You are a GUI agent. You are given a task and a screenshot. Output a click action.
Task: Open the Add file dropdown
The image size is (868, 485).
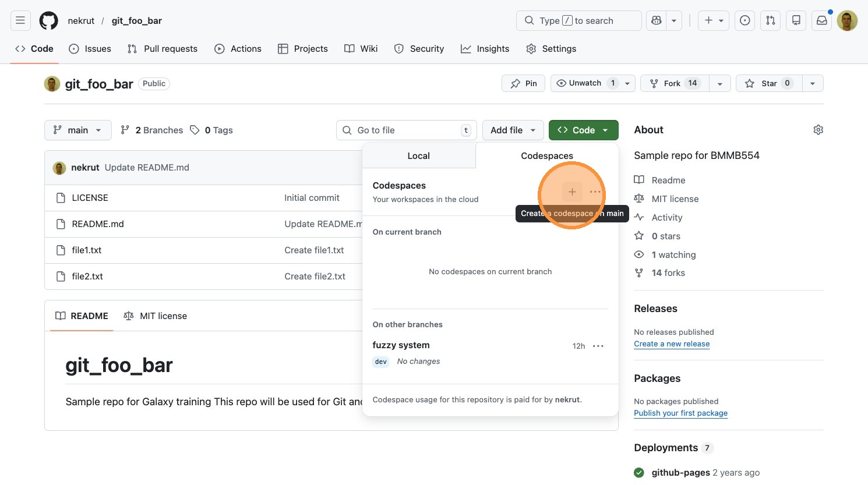(x=513, y=130)
